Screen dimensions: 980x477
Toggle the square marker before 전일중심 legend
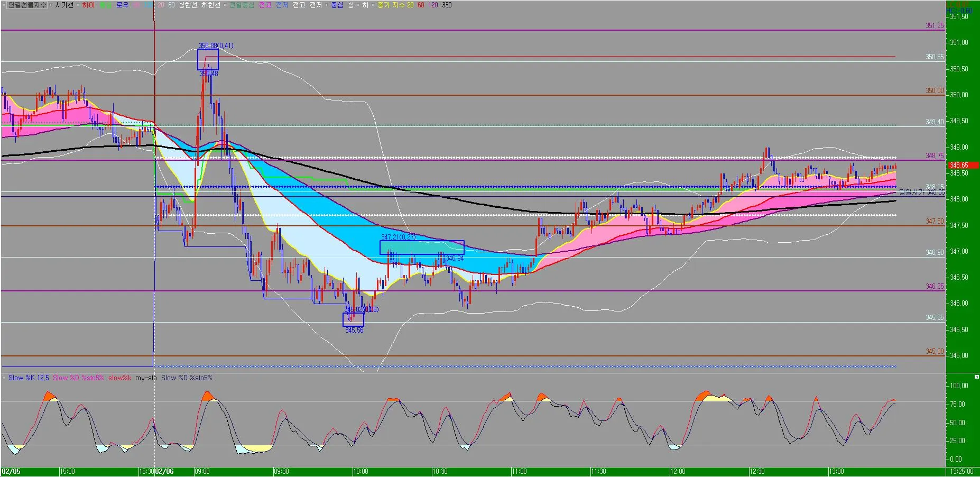point(225,5)
